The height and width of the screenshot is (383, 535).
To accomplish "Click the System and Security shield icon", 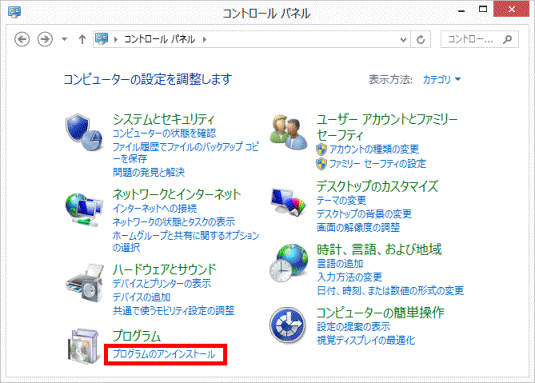I will point(84,133).
